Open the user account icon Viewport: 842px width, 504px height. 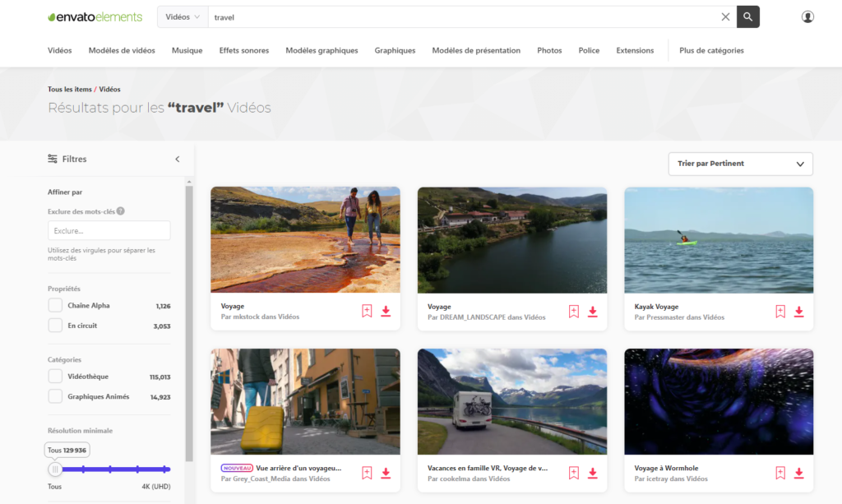pos(808,16)
